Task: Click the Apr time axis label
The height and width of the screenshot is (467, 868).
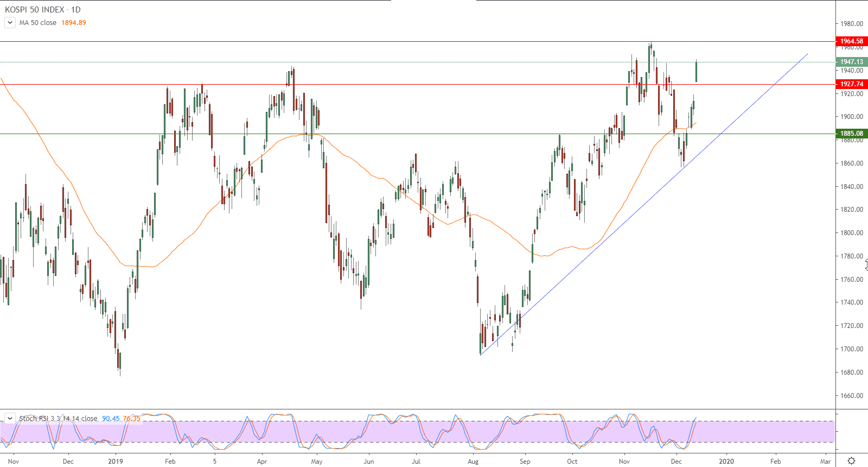Action: coord(262,462)
